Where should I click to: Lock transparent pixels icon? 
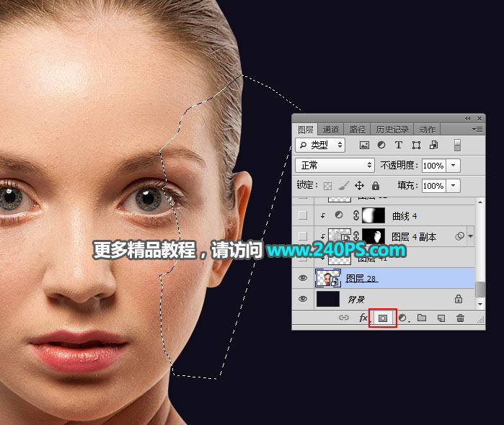pos(327,186)
